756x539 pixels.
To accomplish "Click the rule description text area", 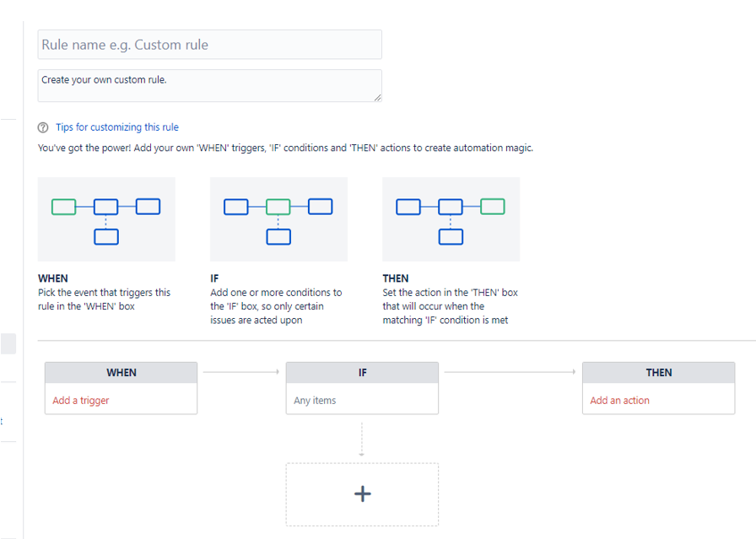I will click(209, 85).
